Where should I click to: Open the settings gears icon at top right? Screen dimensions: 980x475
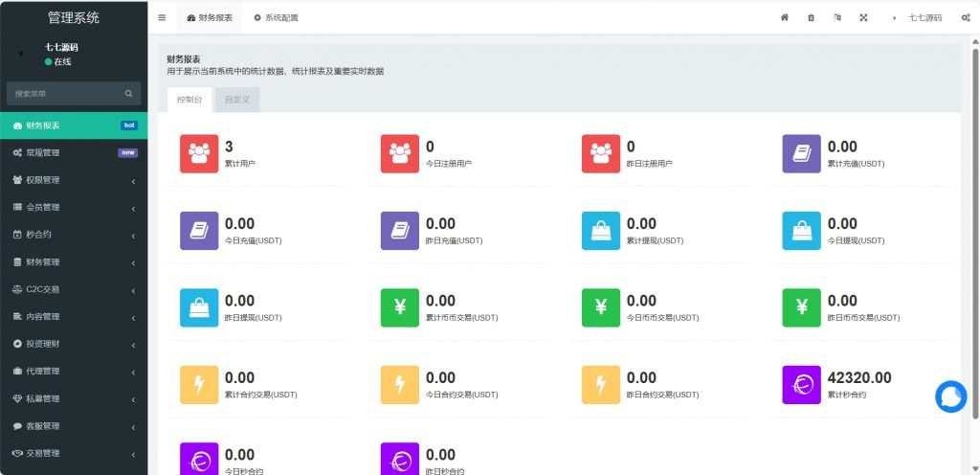click(966, 17)
